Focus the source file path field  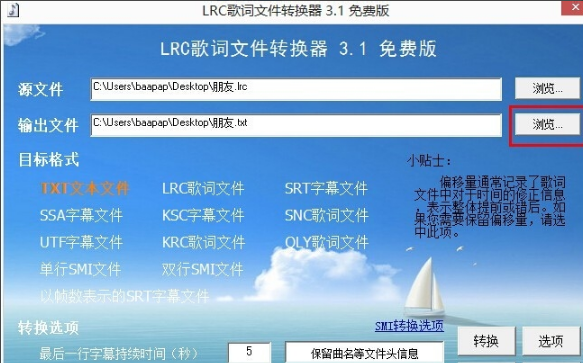296,89
